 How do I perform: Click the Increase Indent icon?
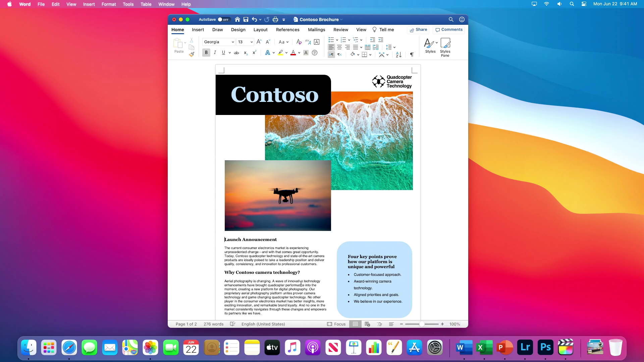click(380, 40)
